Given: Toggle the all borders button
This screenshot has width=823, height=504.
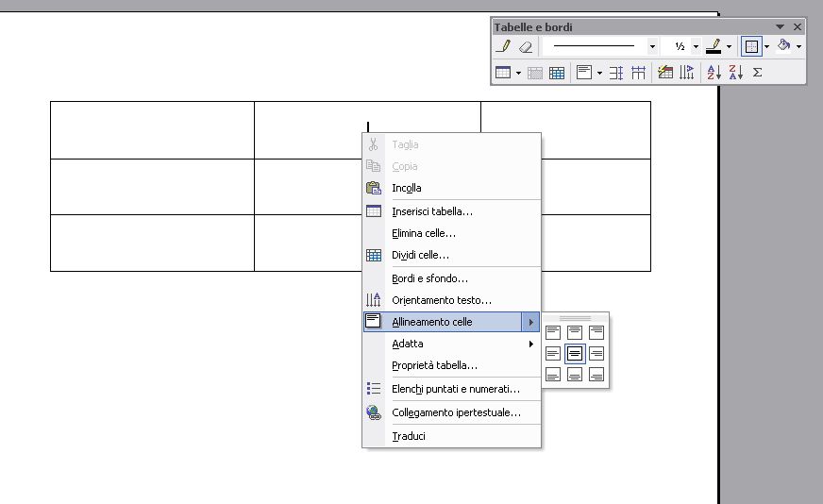Looking at the screenshot, I should [x=751, y=47].
